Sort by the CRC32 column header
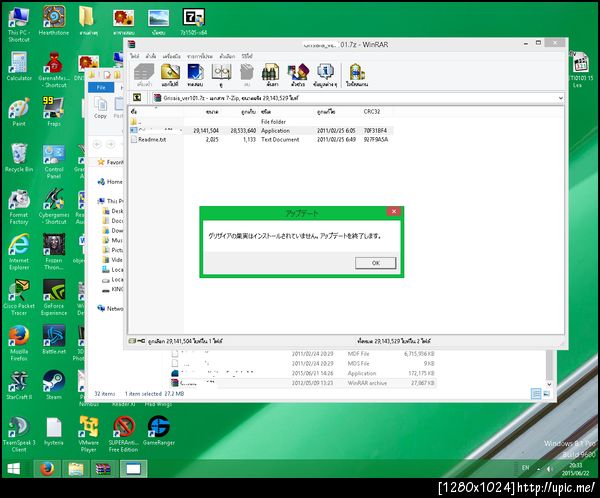Viewport: 600px width, 498px height. click(372, 112)
